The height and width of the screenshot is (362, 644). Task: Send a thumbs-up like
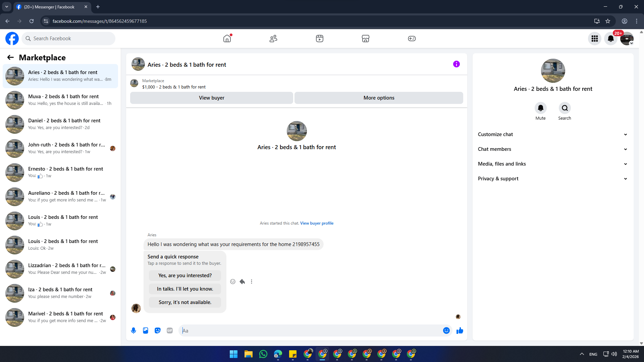tap(460, 330)
